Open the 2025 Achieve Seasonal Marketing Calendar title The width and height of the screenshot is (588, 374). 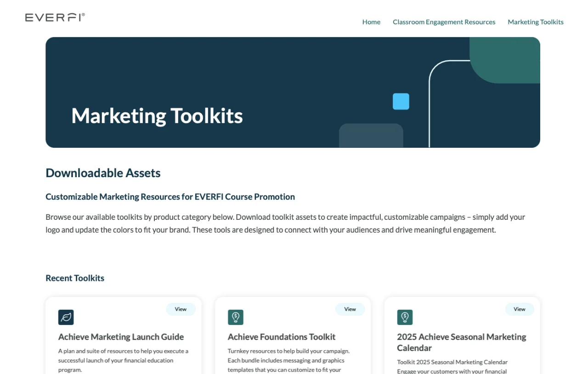(x=461, y=342)
